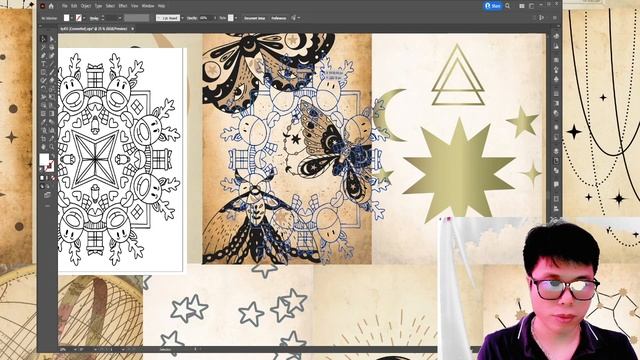Open the stroke weight dropdown
640x360 pixels.
click(x=120, y=18)
